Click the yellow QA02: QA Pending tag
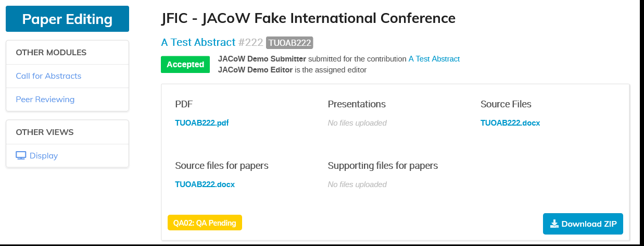644x246 pixels. [x=205, y=223]
